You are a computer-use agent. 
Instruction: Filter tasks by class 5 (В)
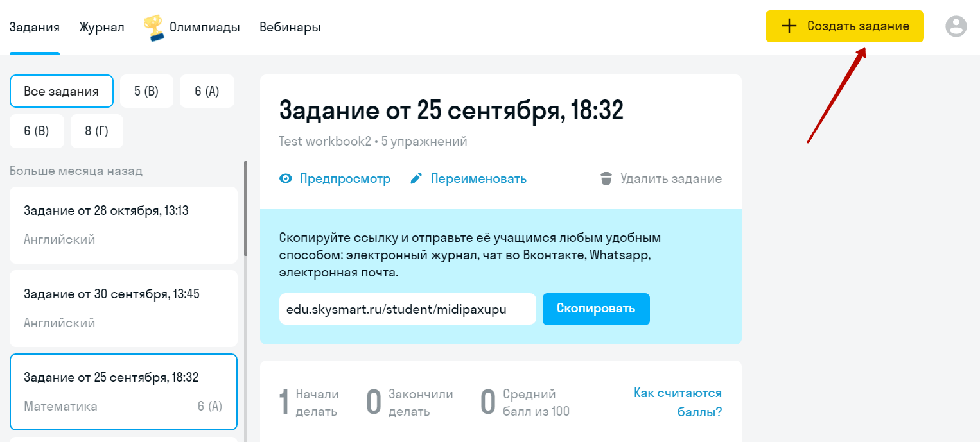click(146, 91)
